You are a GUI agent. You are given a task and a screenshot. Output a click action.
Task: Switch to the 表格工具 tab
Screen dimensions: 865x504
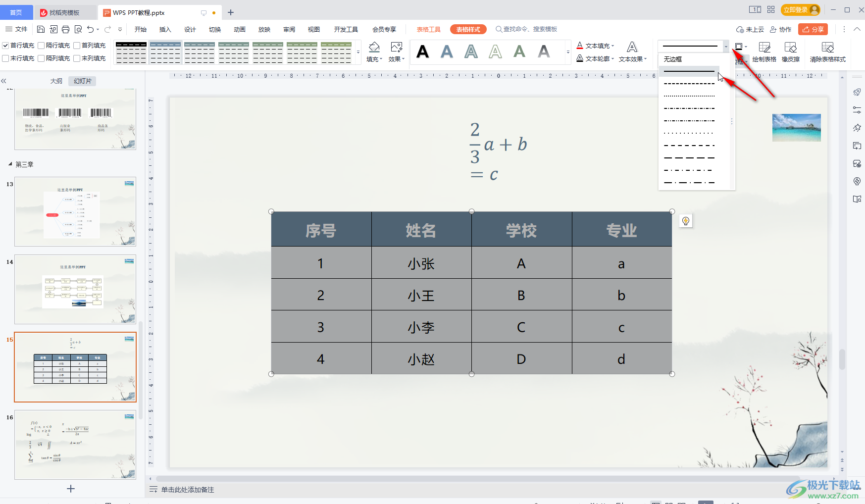click(x=428, y=30)
